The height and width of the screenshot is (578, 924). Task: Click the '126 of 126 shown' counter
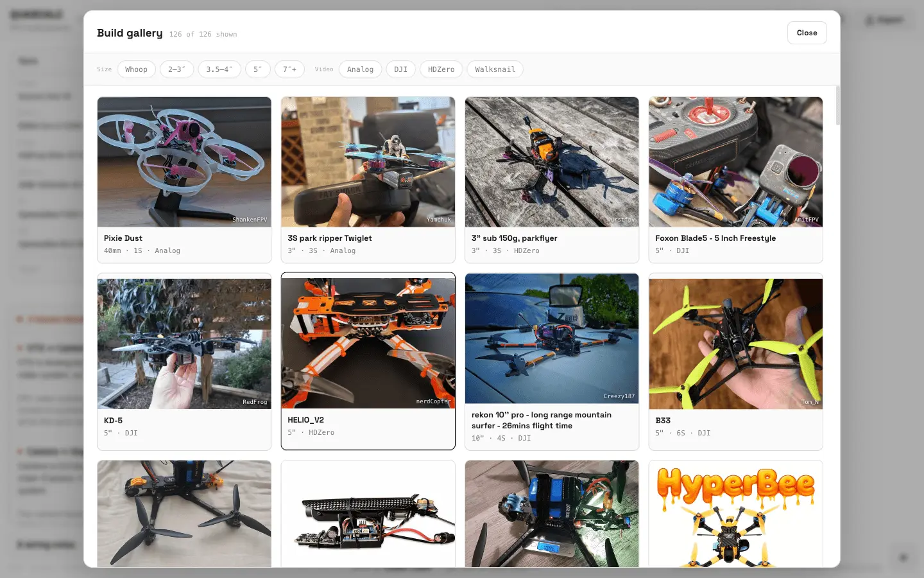click(x=203, y=35)
